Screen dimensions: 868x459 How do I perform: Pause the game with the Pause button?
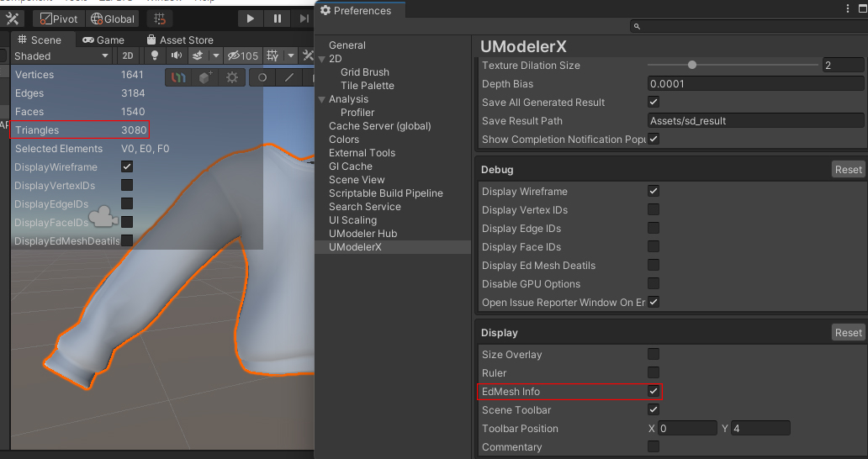pyautogui.click(x=278, y=18)
